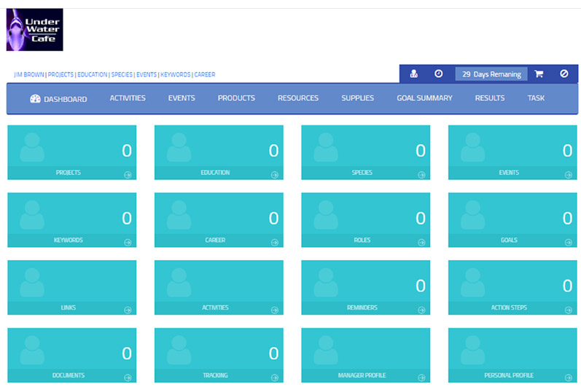Click the ban circle icon in top bar

point(564,74)
